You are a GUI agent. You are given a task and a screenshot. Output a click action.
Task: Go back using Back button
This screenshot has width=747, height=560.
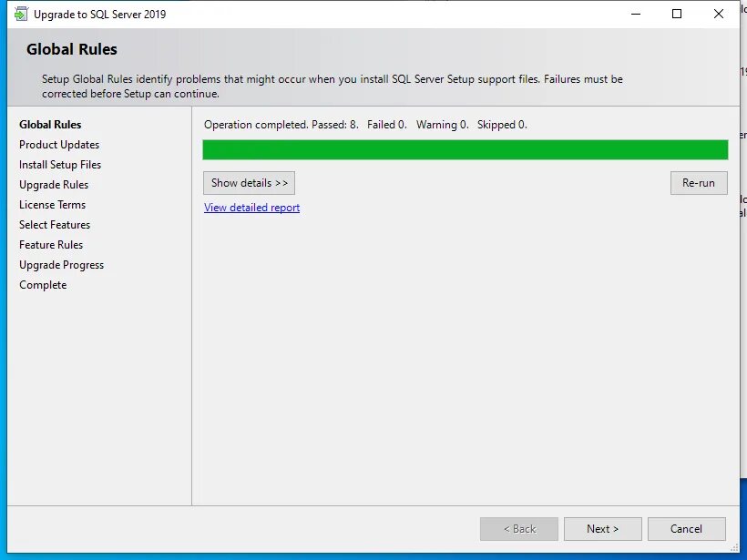518,528
